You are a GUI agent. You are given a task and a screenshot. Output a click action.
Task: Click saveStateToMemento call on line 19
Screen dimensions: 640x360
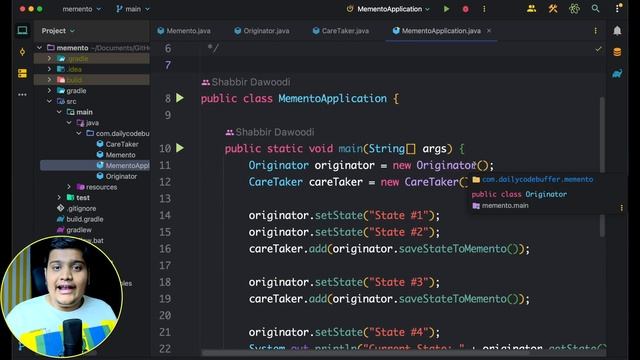pyautogui.click(x=453, y=299)
